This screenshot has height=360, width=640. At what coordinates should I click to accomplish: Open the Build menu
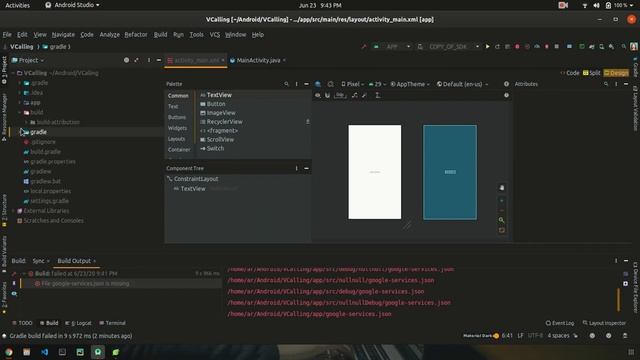160,35
